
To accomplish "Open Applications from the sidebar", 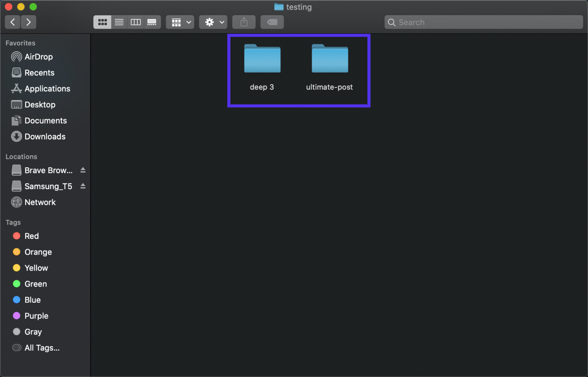I will [x=47, y=88].
